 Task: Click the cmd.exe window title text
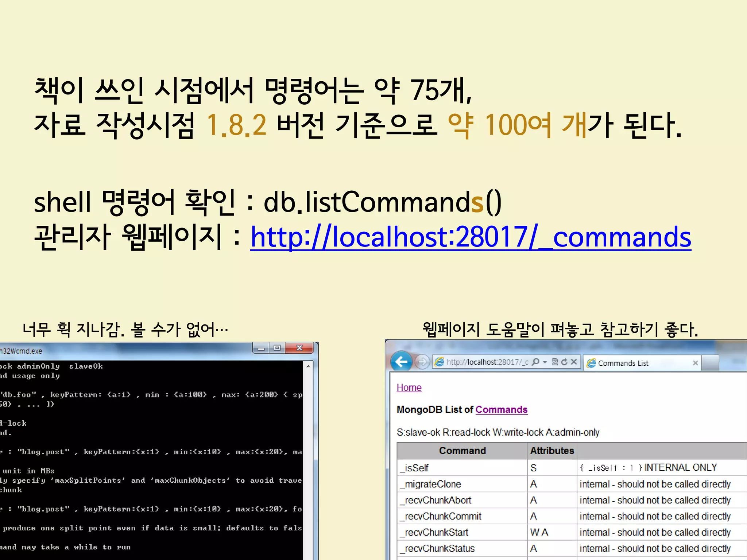21,351
